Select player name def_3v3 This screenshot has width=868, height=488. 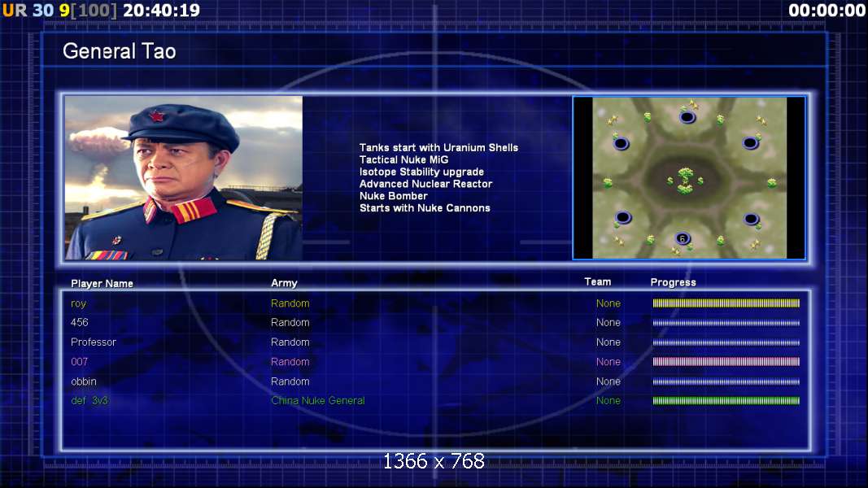pyautogui.click(x=89, y=401)
